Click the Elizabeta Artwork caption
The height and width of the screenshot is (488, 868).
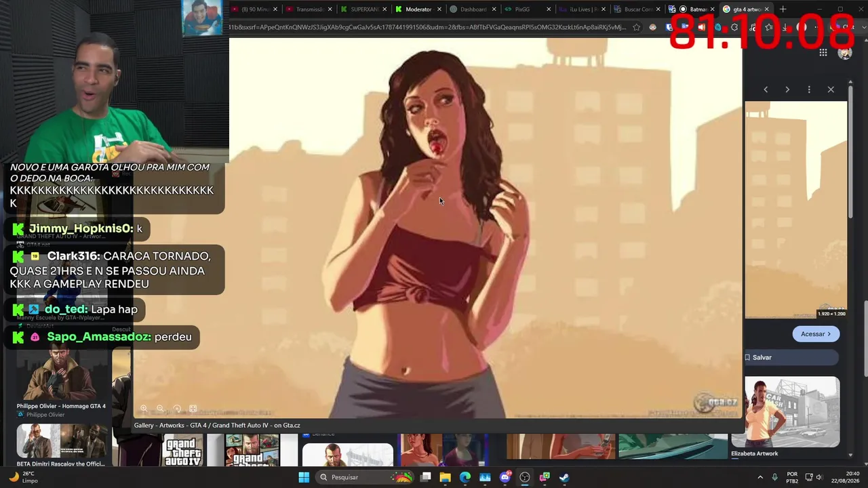coord(754,453)
